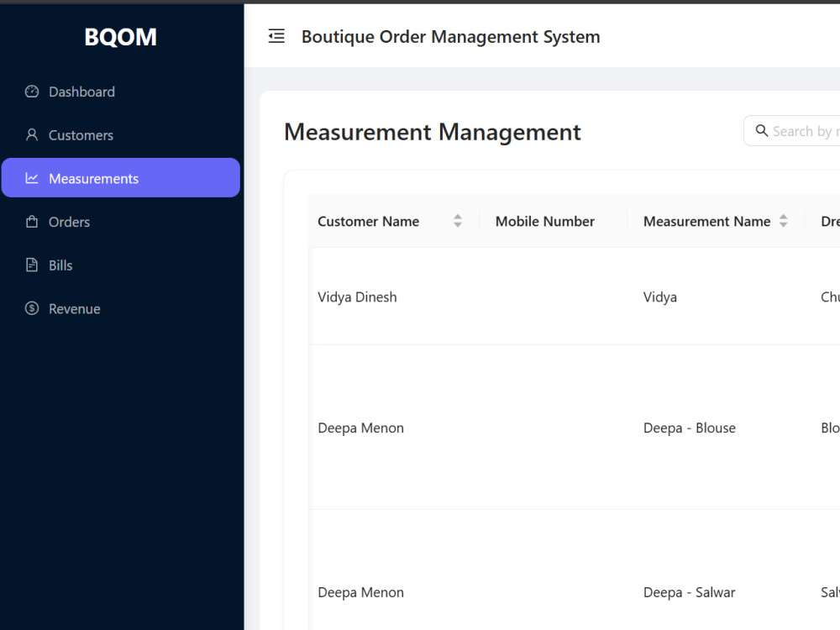Click the Measurement Management heading
Screen dimensions: 840x630
[433, 133]
